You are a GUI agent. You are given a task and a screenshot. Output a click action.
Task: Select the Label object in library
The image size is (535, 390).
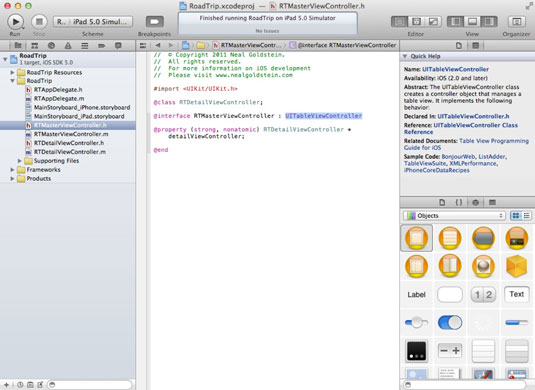tap(416, 294)
